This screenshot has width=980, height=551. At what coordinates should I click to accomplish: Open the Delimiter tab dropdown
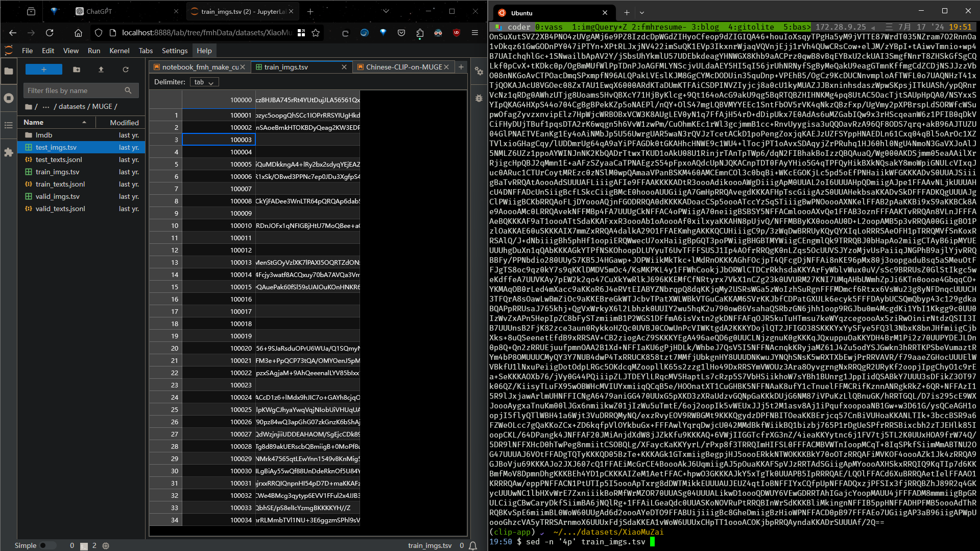pos(204,82)
